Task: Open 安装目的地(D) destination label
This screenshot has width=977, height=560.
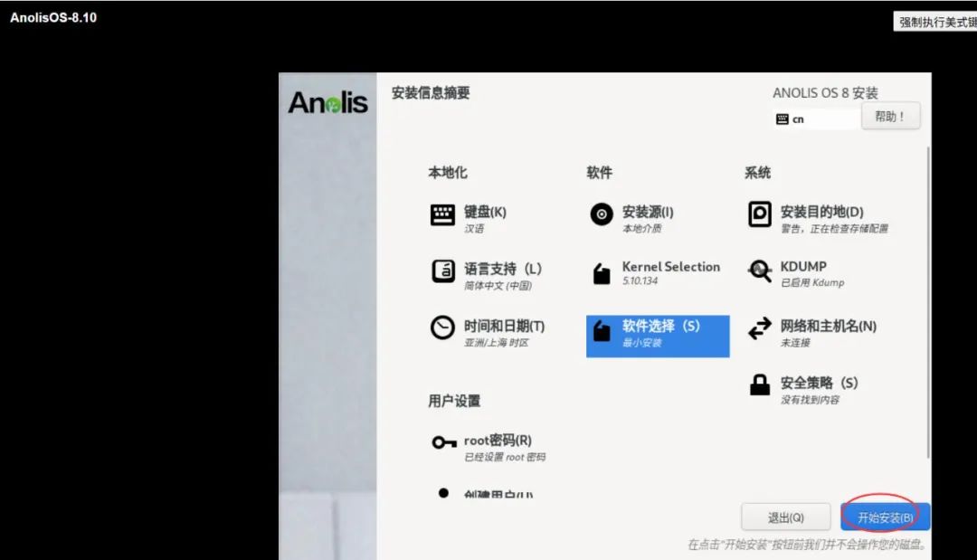Action: pyautogui.click(x=821, y=212)
